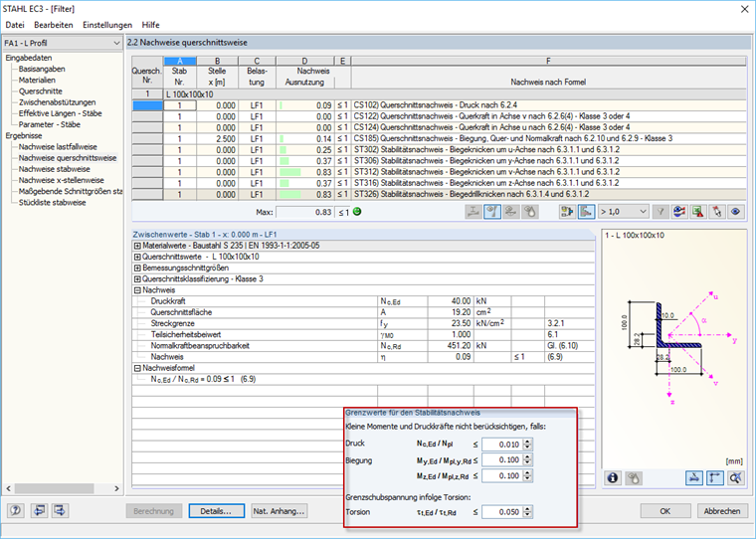Open the Bearbeiten menu
Screen dimensions: 756x539
point(54,25)
